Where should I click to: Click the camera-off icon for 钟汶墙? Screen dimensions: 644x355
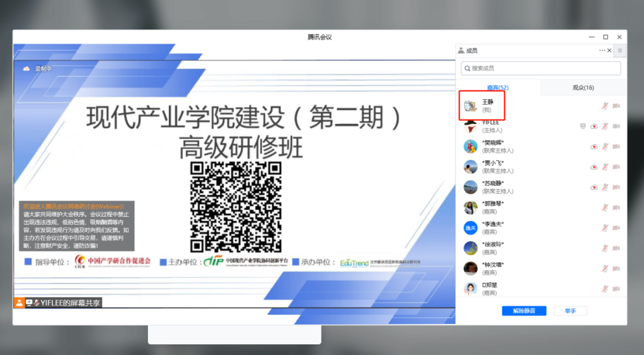tap(616, 269)
